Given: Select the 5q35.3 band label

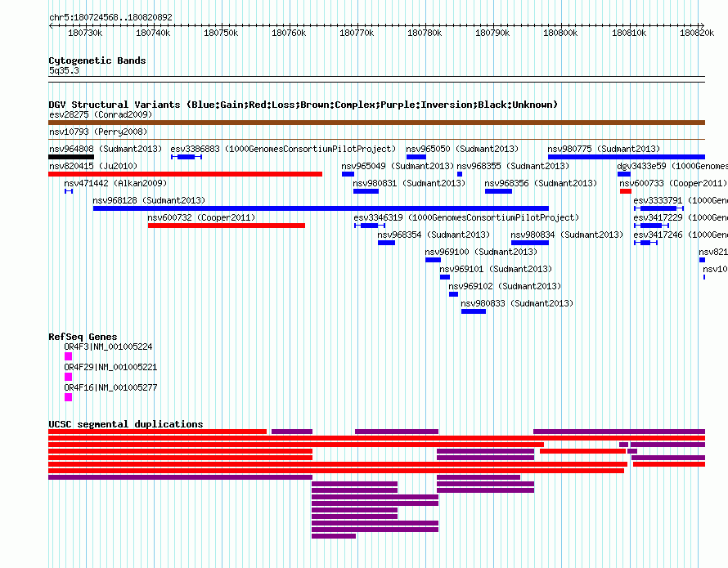Looking at the screenshot, I should tap(64, 70).
